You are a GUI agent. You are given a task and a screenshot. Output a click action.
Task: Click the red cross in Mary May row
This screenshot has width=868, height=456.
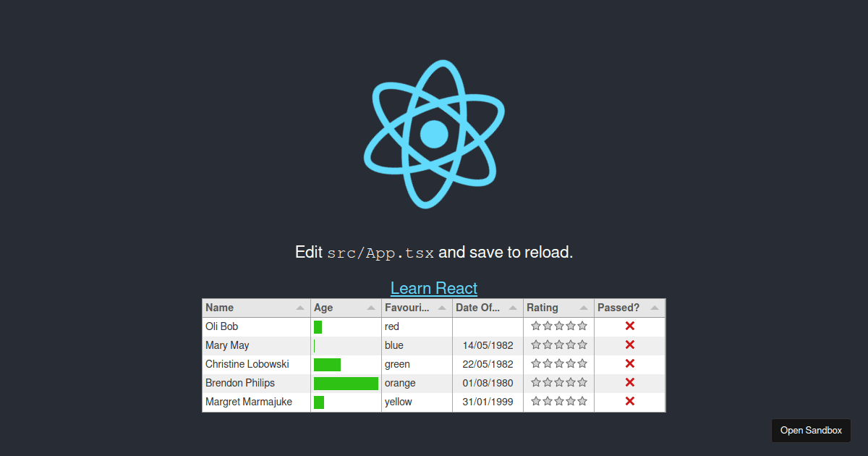coord(630,345)
